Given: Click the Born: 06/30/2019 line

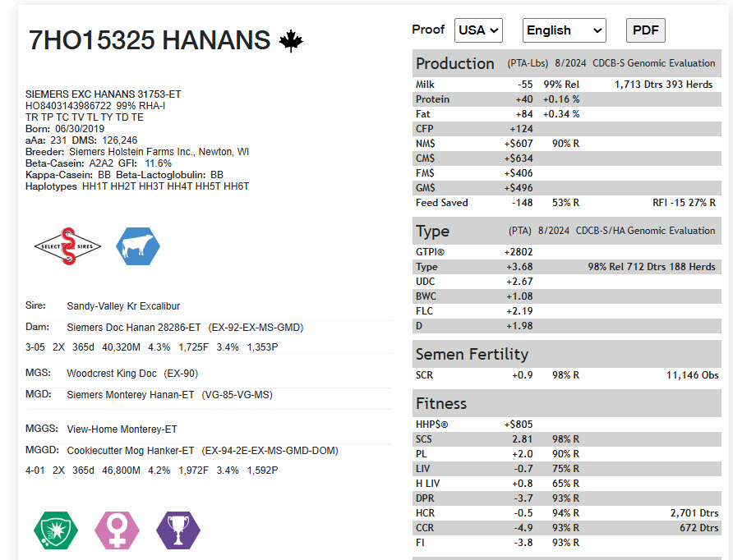Looking at the screenshot, I should (x=65, y=128).
